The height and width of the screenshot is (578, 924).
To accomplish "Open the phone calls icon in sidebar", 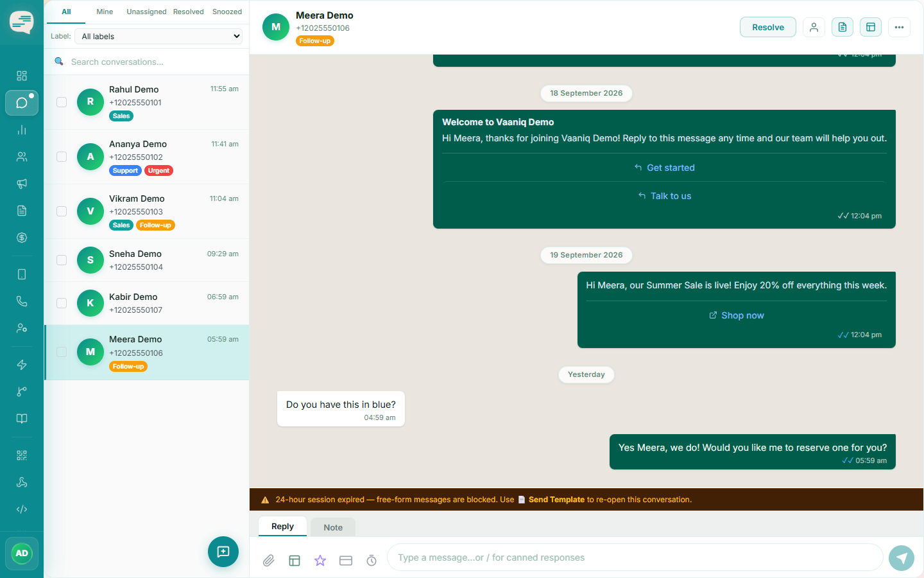I will pyautogui.click(x=22, y=301).
